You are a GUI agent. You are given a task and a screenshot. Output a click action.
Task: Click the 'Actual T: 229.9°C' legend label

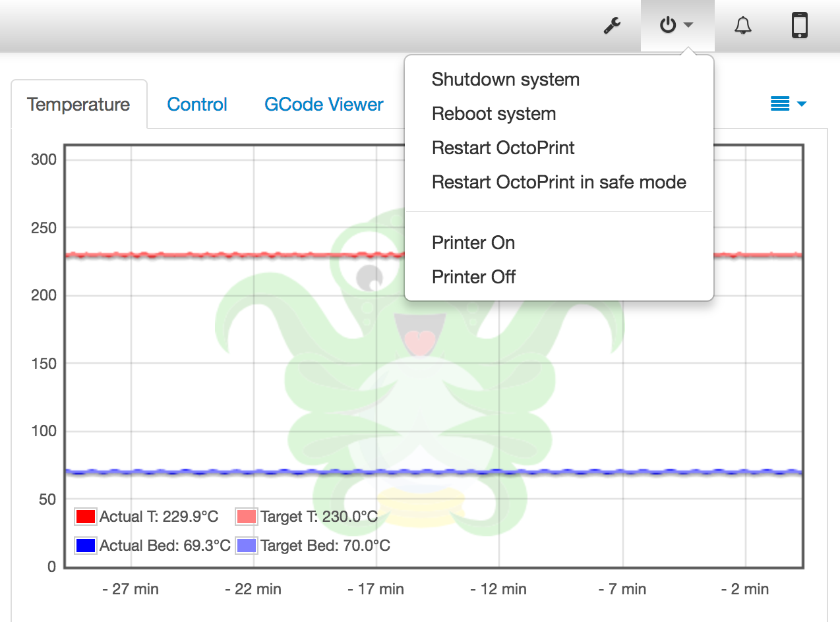(x=159, y=517)
